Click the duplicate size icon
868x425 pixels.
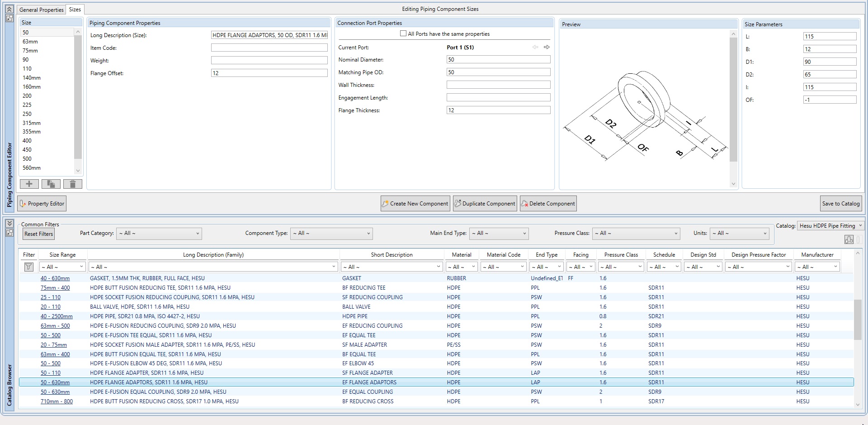point(51,184)
